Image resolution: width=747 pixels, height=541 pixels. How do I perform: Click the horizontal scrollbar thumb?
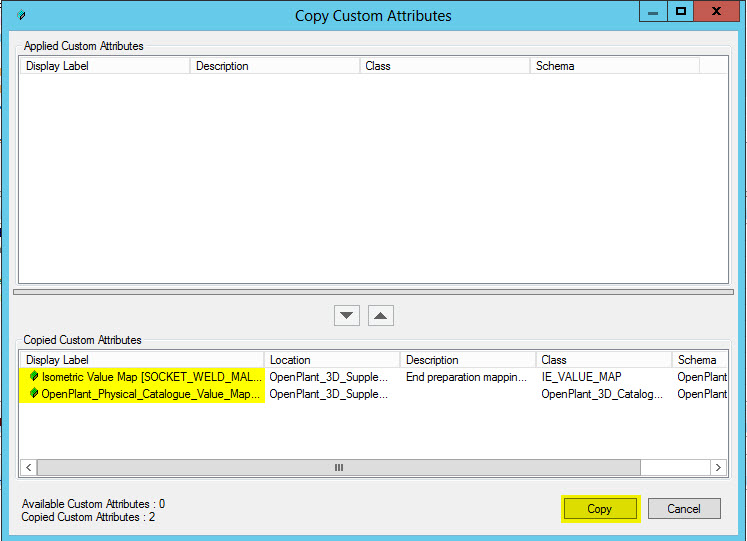point(338,468)
